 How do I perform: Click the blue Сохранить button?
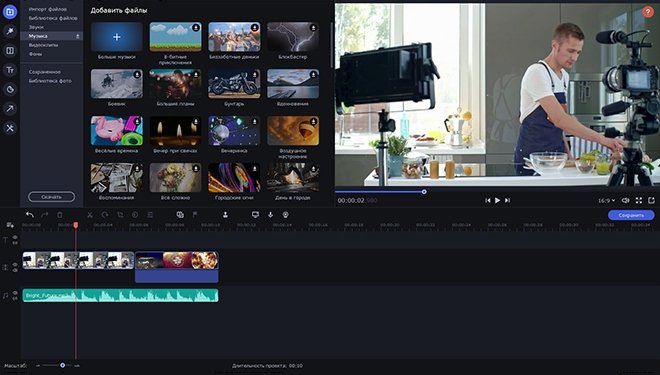(631, 215)
